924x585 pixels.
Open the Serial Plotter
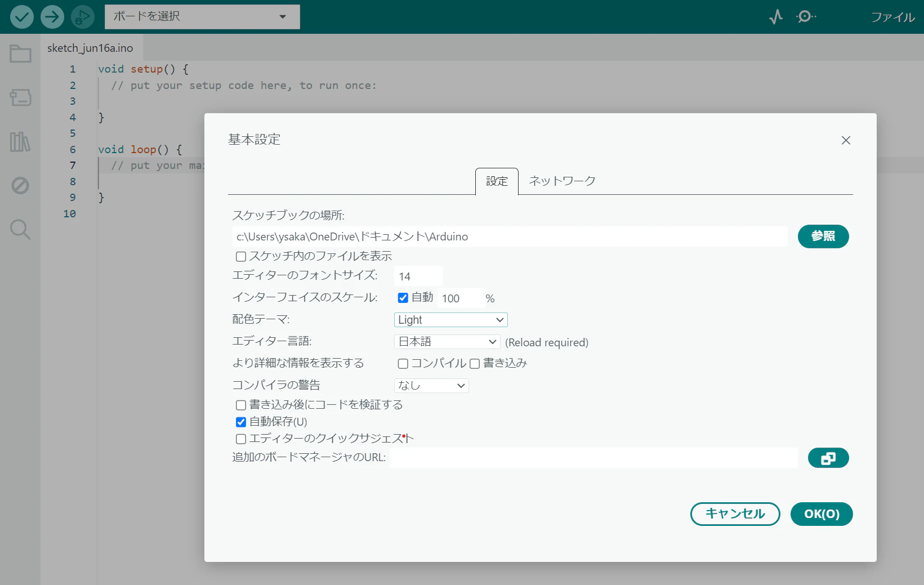[776, 17]
